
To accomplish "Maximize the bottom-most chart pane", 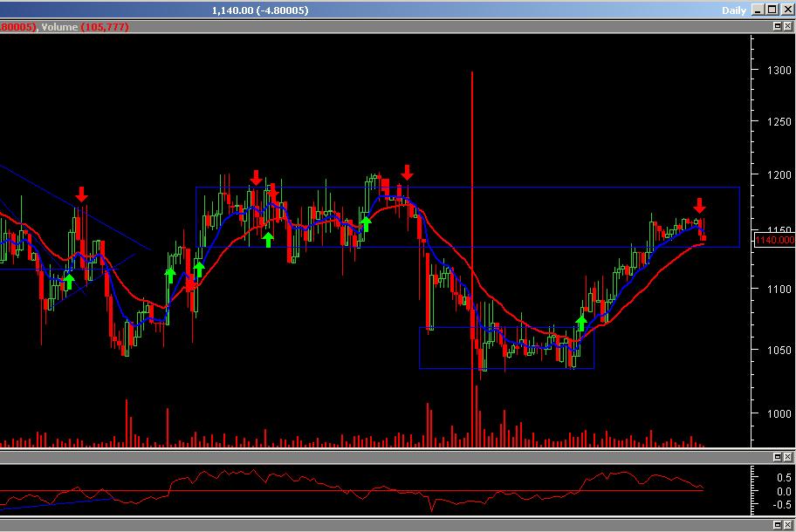I will pos(777,524).
